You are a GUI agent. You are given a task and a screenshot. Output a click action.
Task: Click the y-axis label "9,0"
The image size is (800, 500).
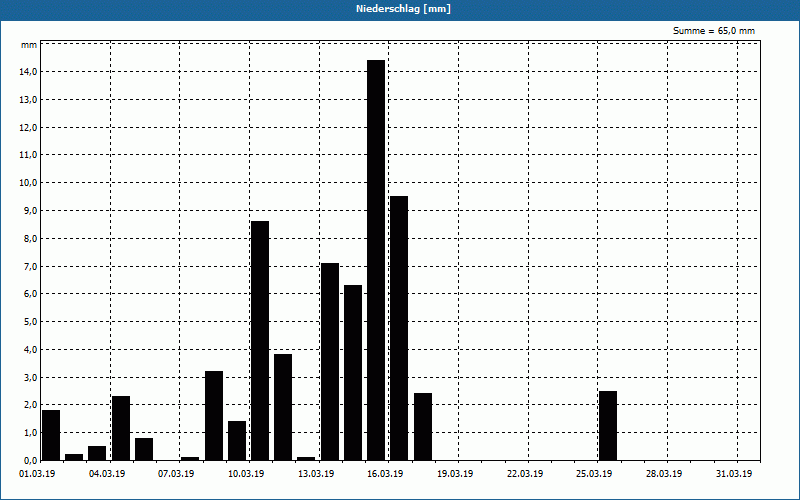click(31, 211)
